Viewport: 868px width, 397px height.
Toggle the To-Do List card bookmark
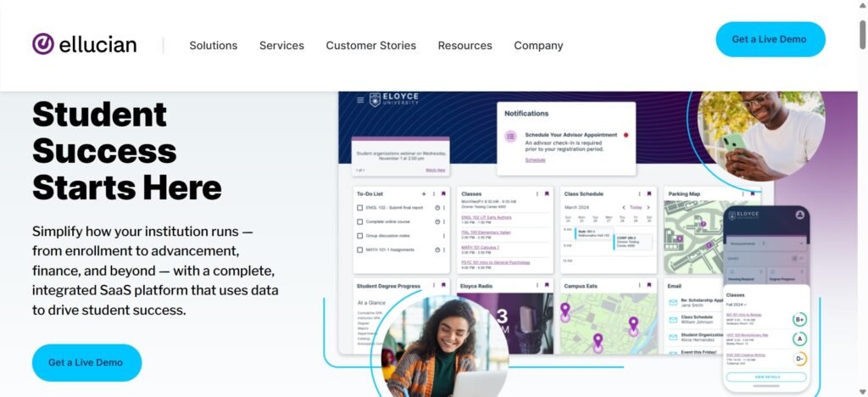point(443,193)
